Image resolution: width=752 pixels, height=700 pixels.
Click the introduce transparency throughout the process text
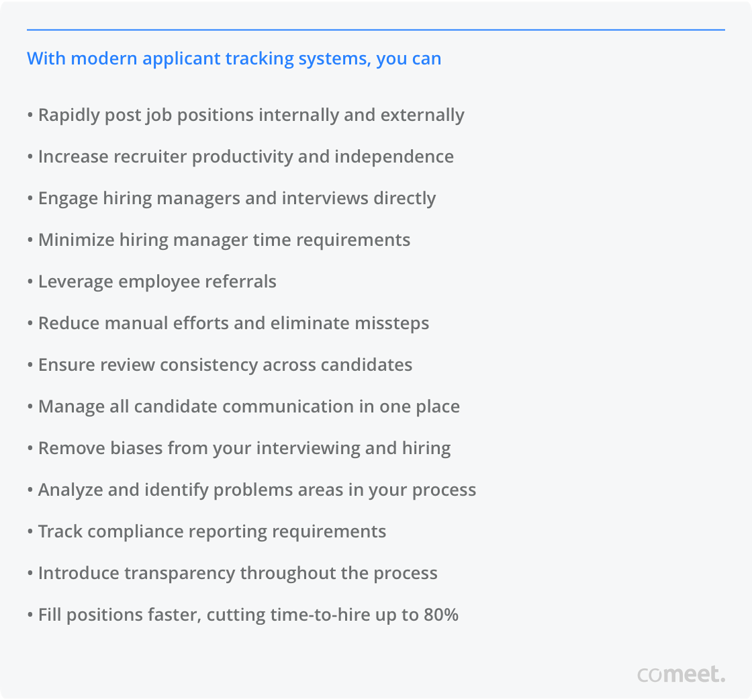click(238, 573)
